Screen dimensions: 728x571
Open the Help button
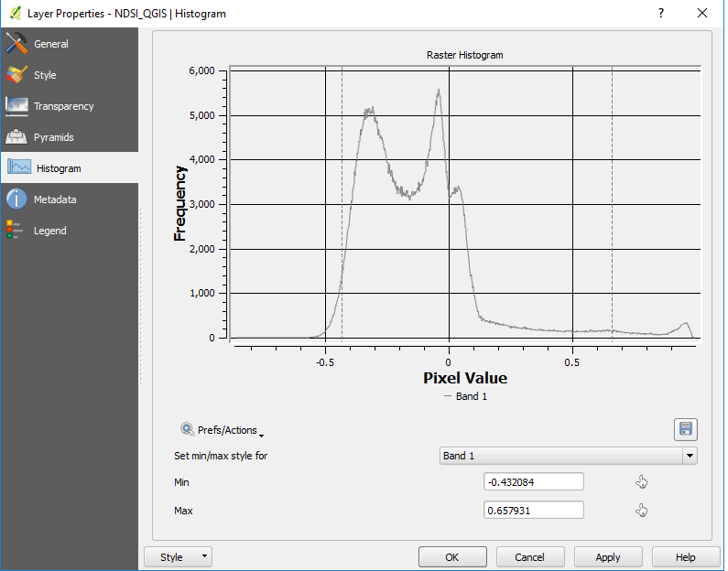point(685,557)
